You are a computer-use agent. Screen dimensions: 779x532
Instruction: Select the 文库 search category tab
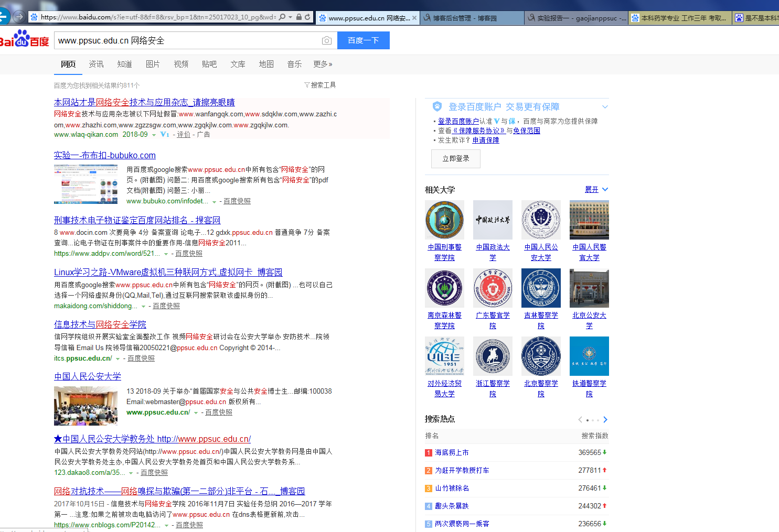point(238,64)
